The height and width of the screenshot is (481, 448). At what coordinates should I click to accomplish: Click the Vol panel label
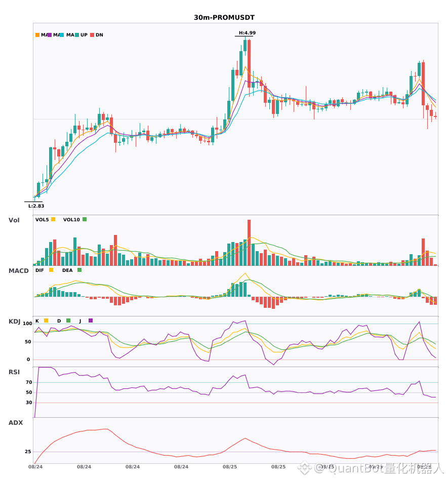click(14, 220)
